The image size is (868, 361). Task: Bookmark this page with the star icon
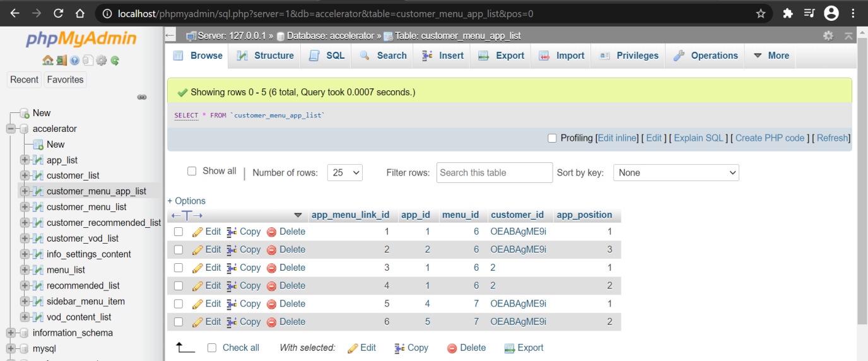[761, 13]
